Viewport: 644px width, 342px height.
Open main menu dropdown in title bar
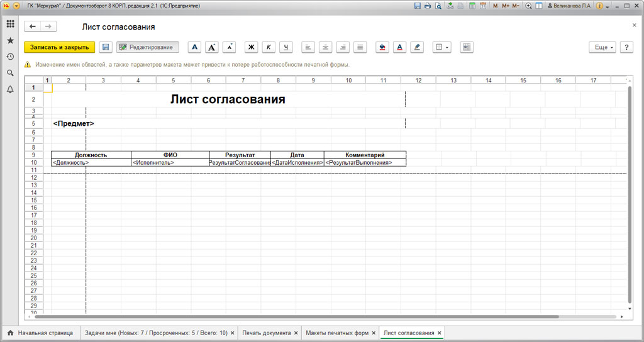click(16, 6)
